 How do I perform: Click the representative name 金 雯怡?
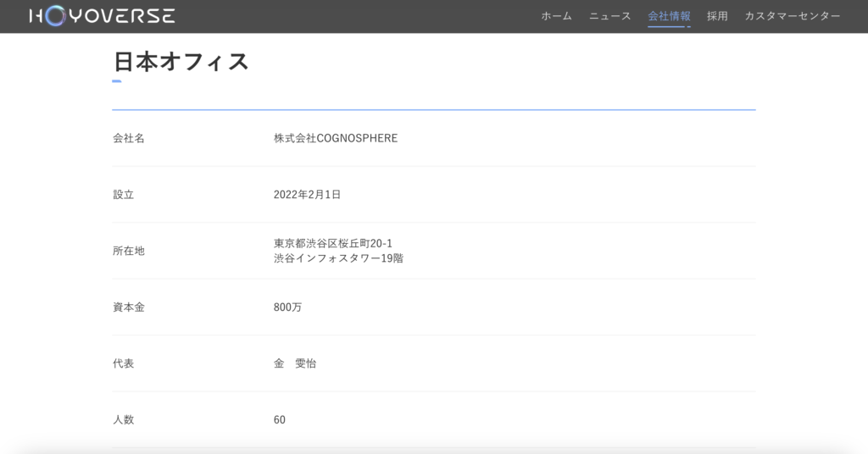tap(295, 363)
